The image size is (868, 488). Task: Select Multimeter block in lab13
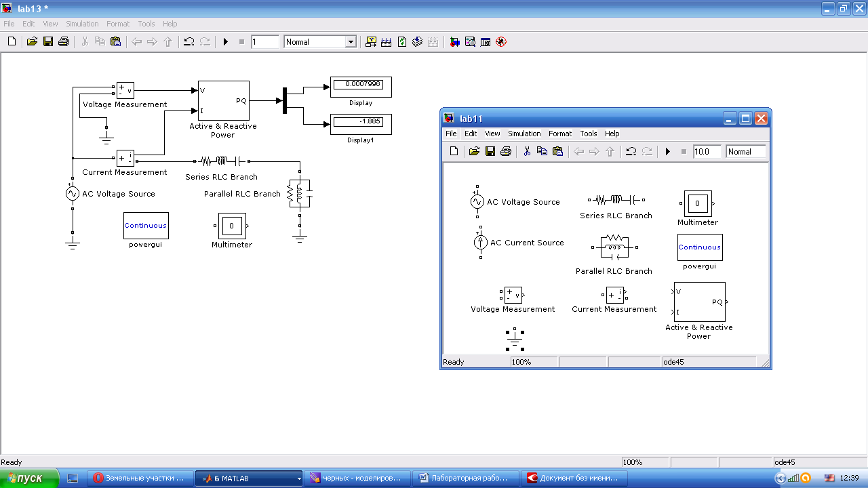[x=231, y=226]
